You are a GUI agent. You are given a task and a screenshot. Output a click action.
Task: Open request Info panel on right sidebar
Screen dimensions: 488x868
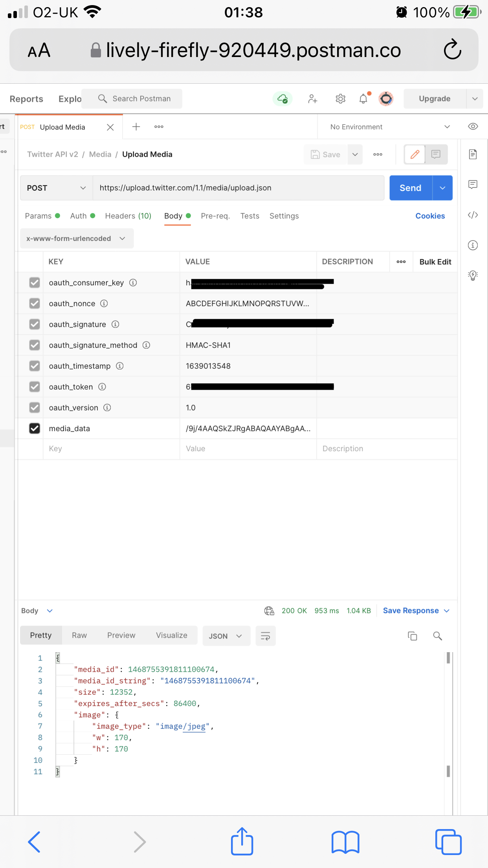(473, 245)
